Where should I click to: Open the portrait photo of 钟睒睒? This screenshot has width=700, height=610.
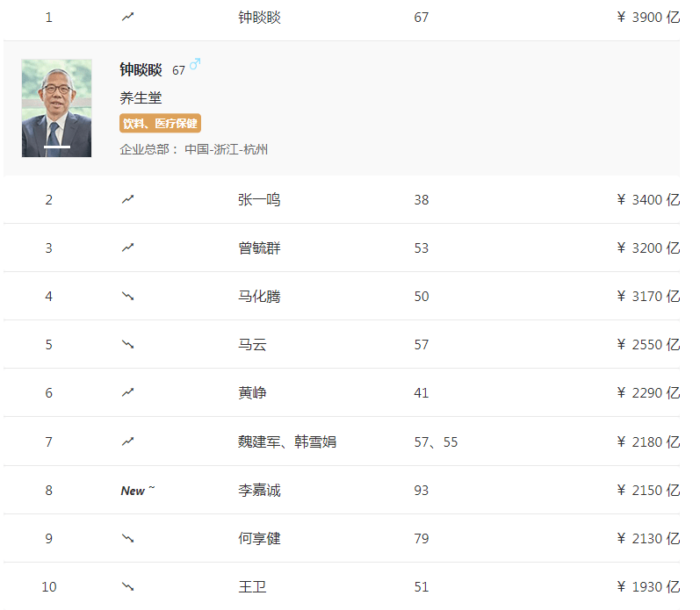coord(57,108)
